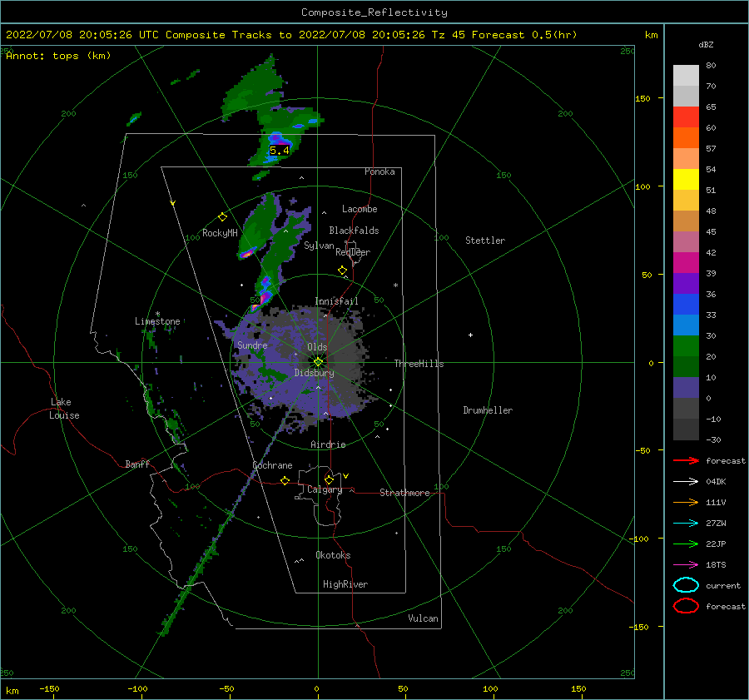Click the red forecast ellipse legend icon
The width and height of the screenshot is (749, 700).
click(686, 606)
